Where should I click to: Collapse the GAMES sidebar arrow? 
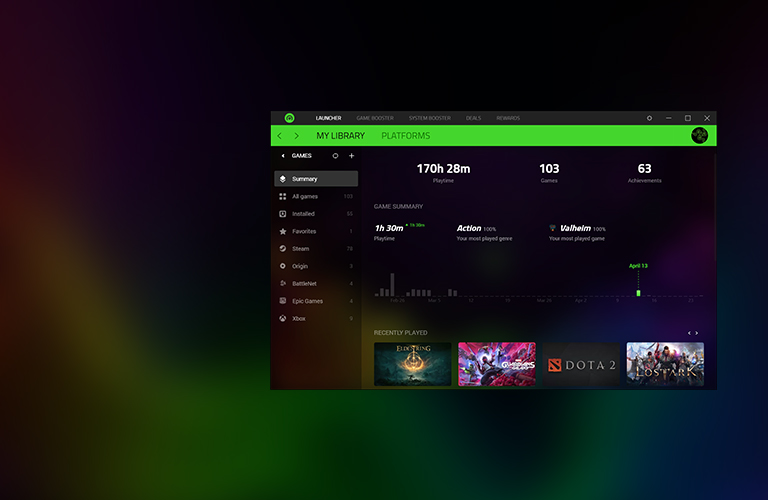tap(283, 156)
